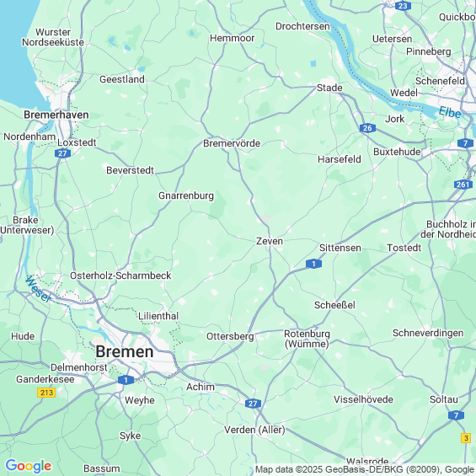Image resolution: width=476 pixels, height=476 pixels.
Task: Click the yellow 3 road shield
Action: (x=466, y=438)
